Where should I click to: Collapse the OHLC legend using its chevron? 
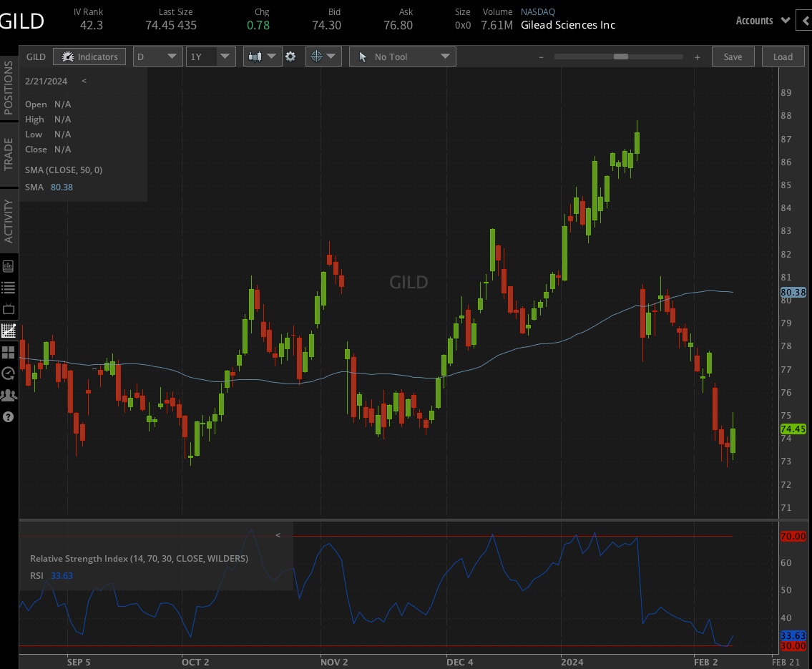[x=84, y=81]
